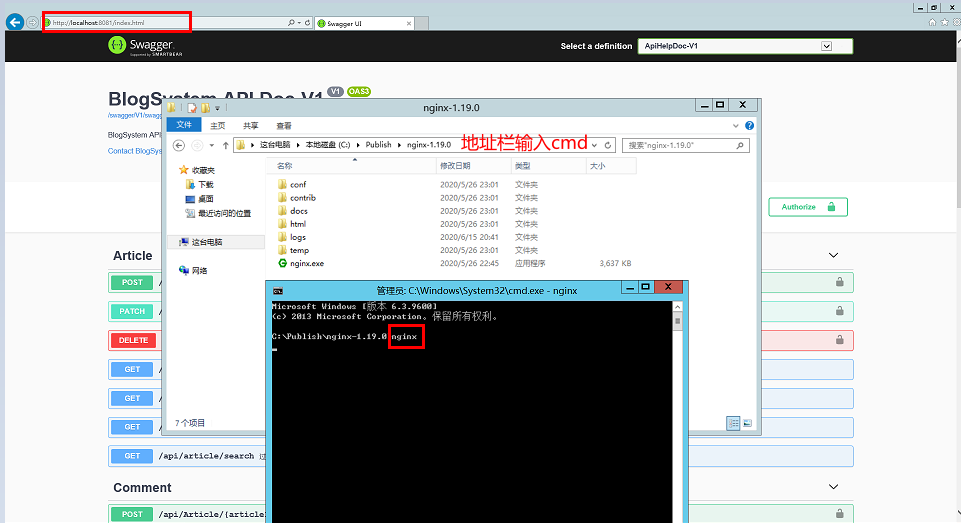Click lock icon on DELETE row

pos(840,340)
